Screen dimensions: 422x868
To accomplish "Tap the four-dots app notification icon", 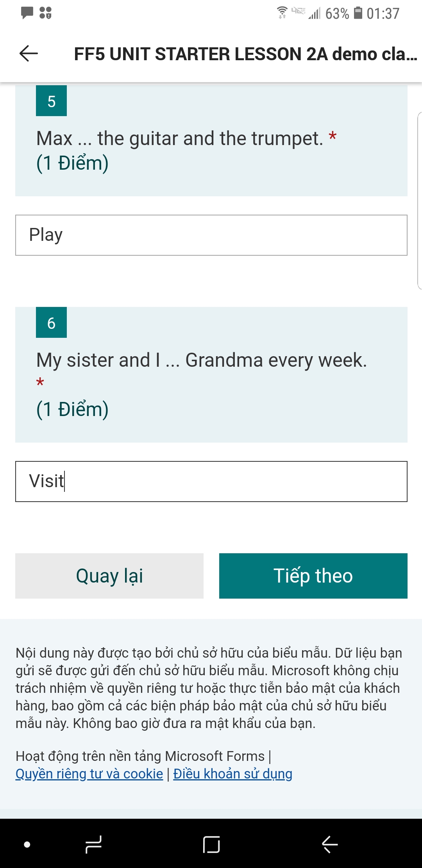I will pos(45,13).
